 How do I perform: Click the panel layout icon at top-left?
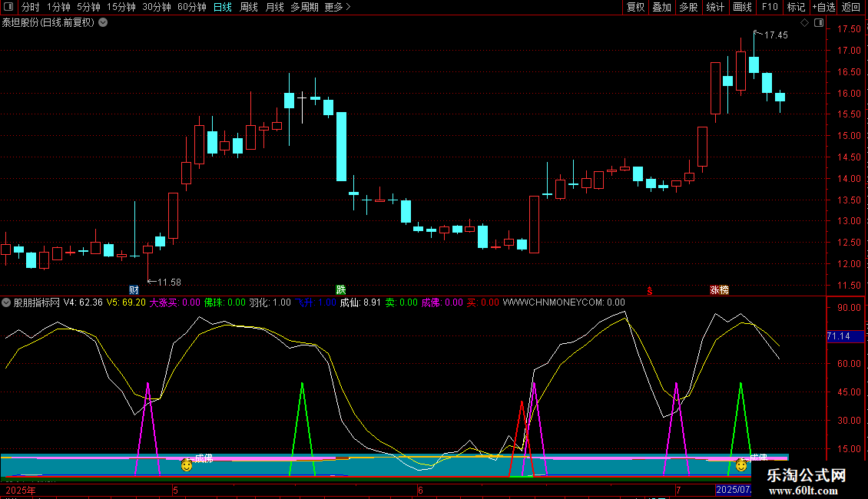[x=8, y=7]
